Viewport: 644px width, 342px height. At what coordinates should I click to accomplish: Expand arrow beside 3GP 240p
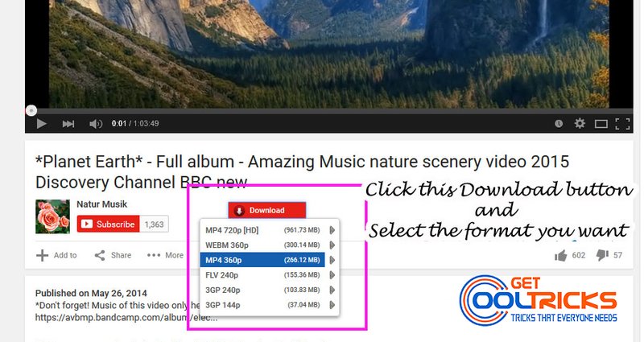click(x=332, y=290)
